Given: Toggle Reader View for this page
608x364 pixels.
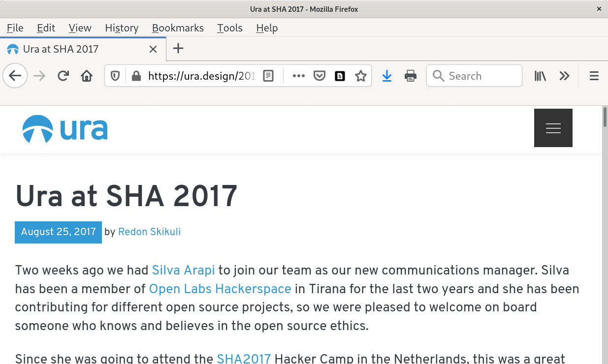Looking at the screenshot, I should tap(268, 76).
